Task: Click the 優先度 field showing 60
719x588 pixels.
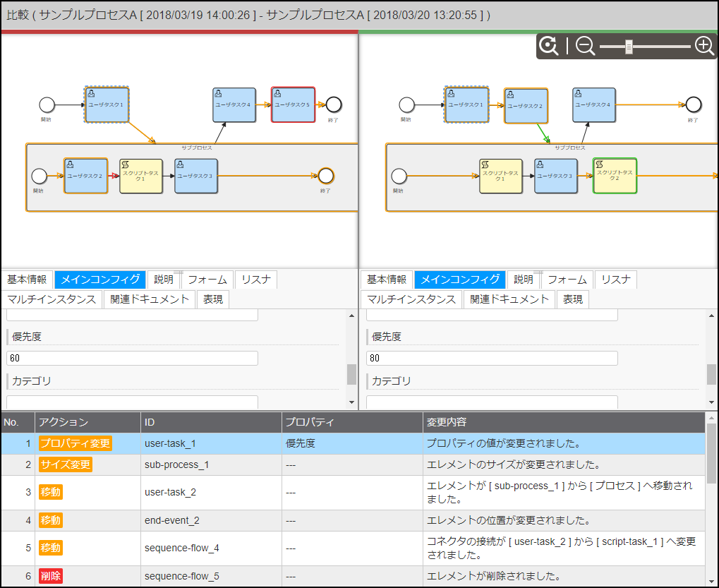Action: tap(132, 358)
